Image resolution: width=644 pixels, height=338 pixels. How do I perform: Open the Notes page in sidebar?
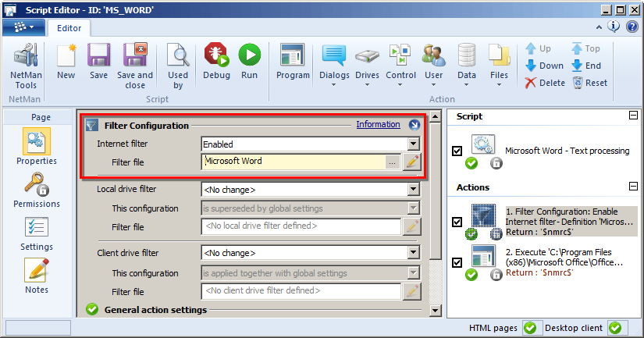coord(37,276)
